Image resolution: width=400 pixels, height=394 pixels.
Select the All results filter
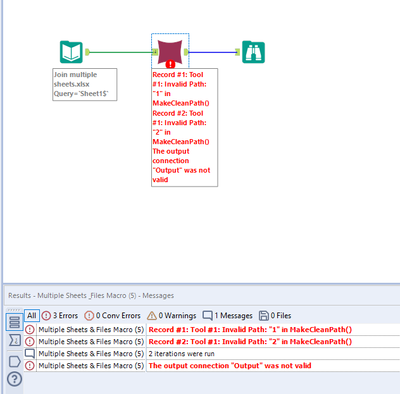(x=32, y=315)
